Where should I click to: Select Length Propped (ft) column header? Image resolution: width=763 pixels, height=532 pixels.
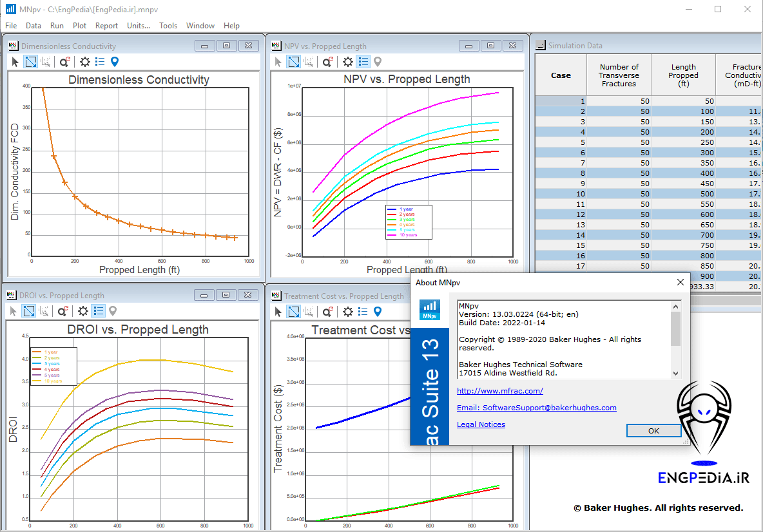click(683, 75)
